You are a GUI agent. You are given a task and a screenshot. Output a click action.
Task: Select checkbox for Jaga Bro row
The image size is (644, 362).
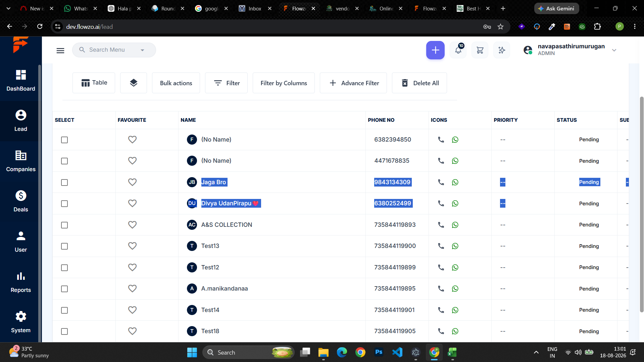point(64,183)
